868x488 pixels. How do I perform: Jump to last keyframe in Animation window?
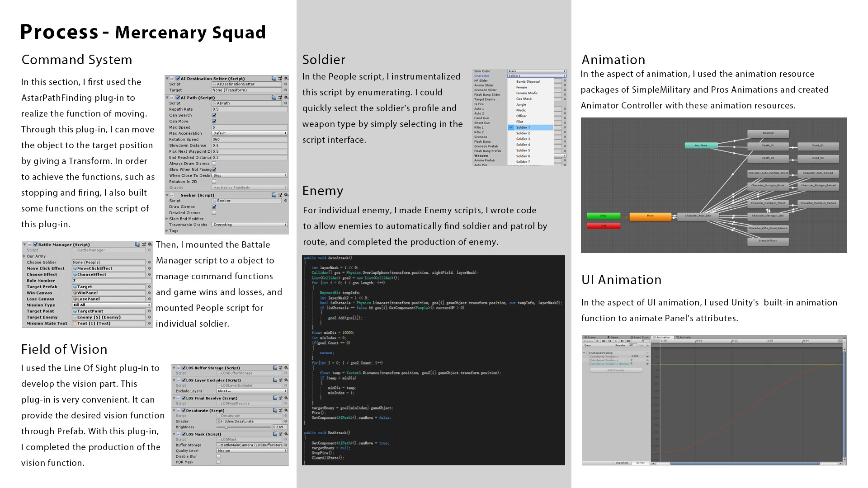[628, 341]
